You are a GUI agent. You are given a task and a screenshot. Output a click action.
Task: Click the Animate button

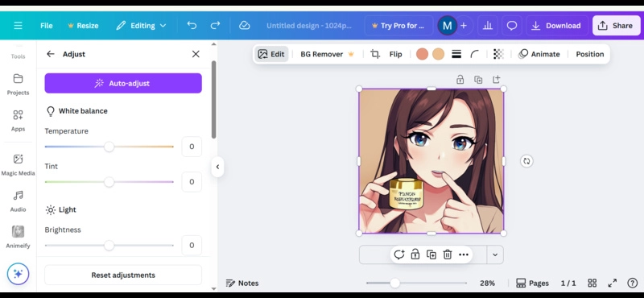[x=539, y=54]
